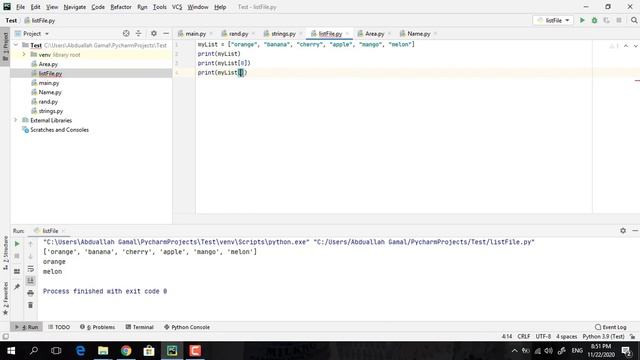The image size is (640, 360).
Task: Hide the Run tool window
Action: pyautogui.click(x=635, y=231)
